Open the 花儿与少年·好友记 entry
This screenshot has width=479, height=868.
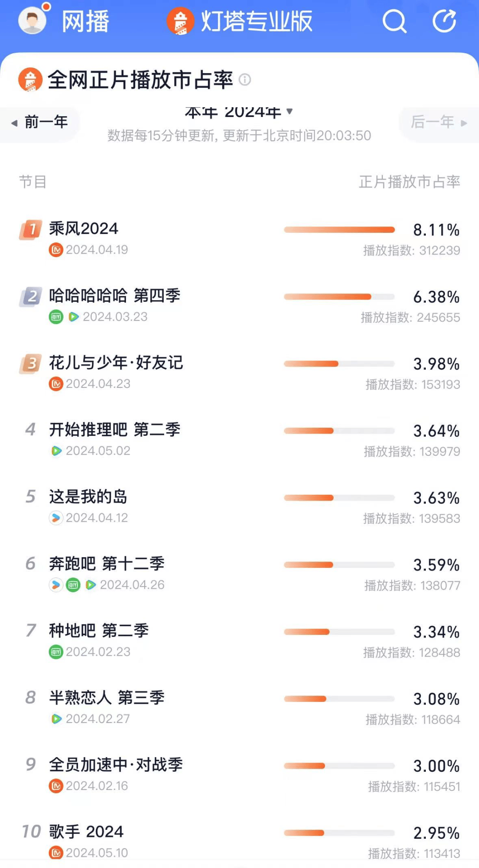coord(116,363)
